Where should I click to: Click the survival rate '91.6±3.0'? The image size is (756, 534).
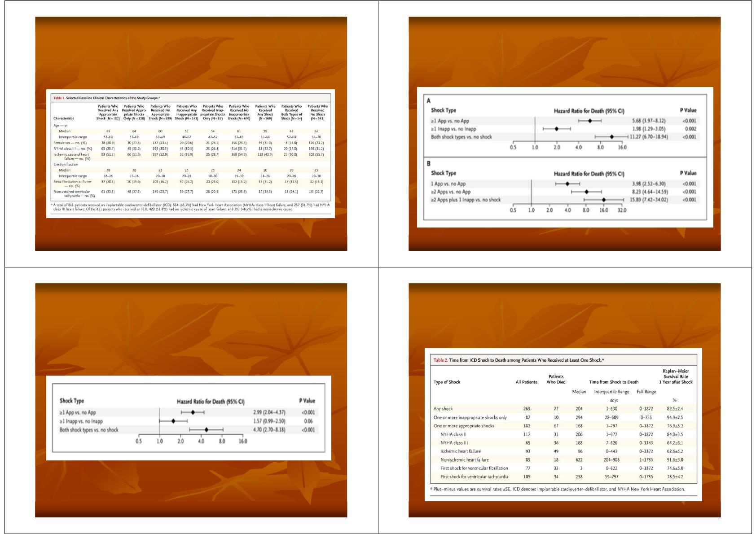(x=675, y=460)
